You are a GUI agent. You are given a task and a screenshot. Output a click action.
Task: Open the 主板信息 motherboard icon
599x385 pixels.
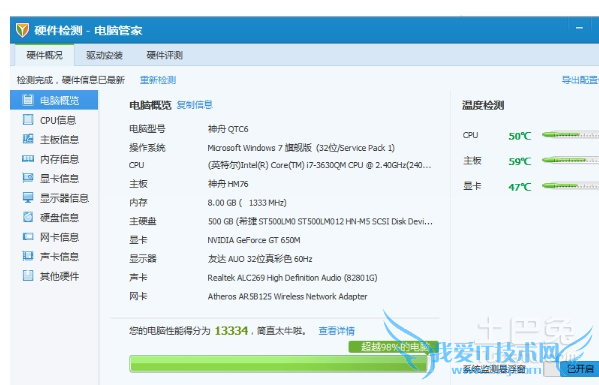coord(28,139)
